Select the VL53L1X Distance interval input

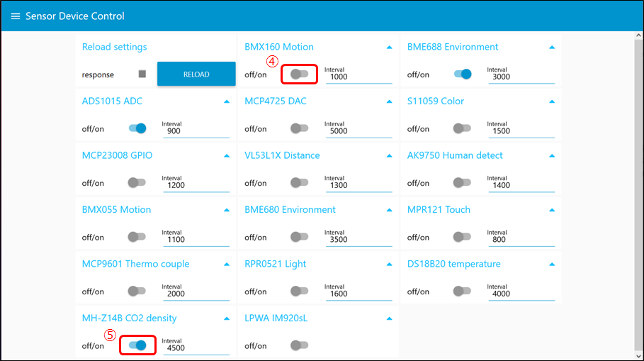pyautogui.click(x=358, y=185)
